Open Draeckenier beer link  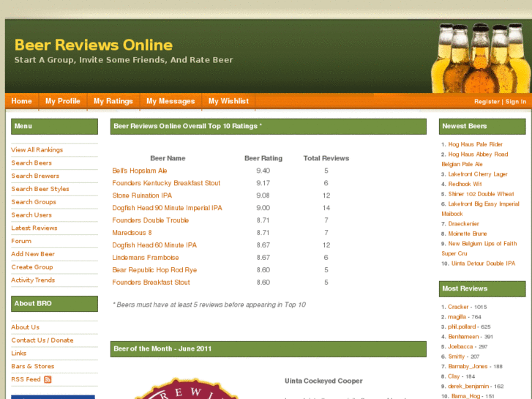(463, 224)
